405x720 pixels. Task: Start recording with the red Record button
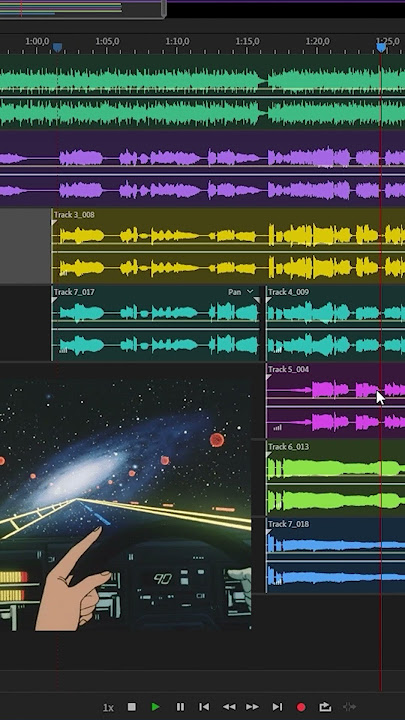pyautogui.click(x=301, y=707)
